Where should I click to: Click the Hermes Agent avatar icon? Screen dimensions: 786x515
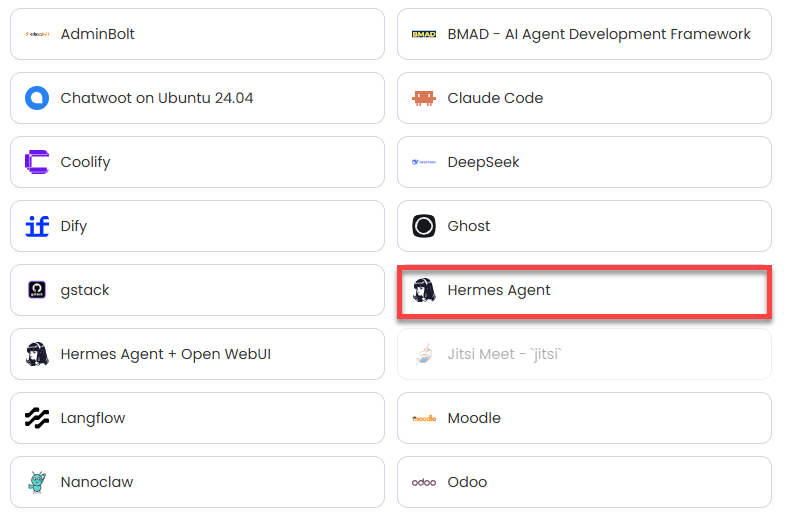(424, 290)
